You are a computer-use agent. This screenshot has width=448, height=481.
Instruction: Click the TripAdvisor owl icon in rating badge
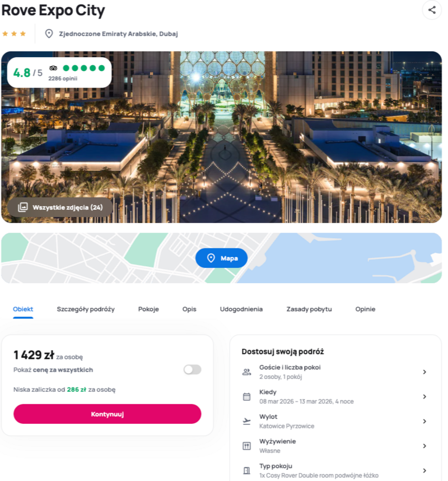[53, 68]
